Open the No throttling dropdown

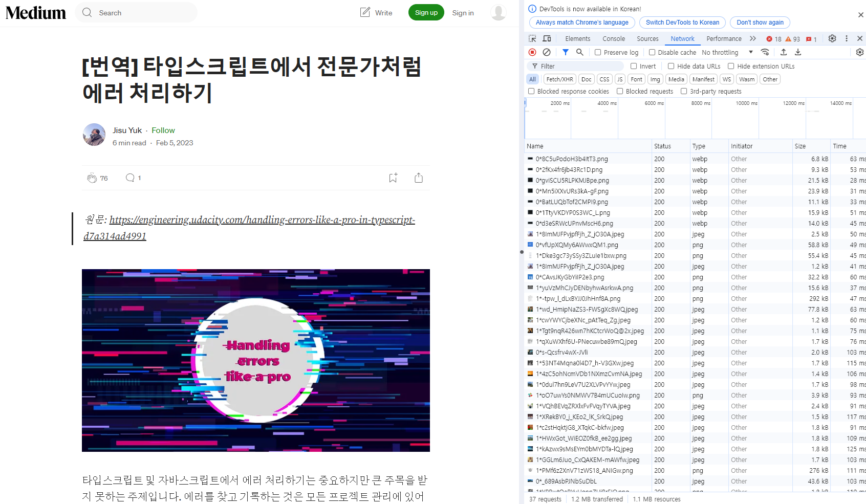pos(727,52)
